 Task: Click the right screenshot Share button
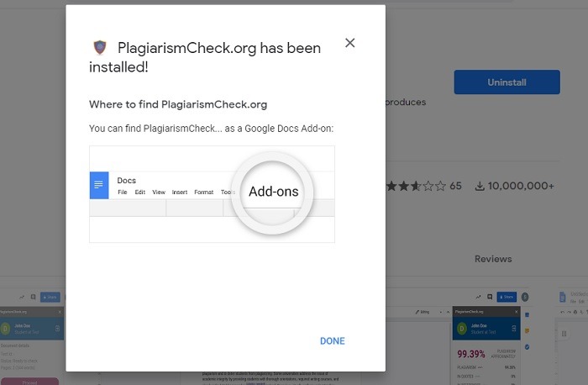[x=507, y=297]
